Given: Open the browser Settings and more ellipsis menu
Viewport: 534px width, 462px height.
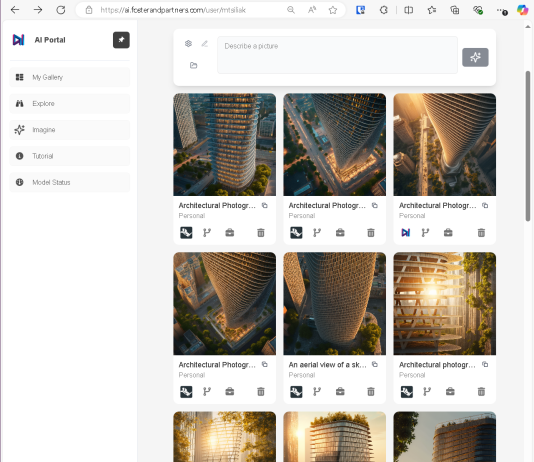Looking at the screenshot, I should [501, 11].
